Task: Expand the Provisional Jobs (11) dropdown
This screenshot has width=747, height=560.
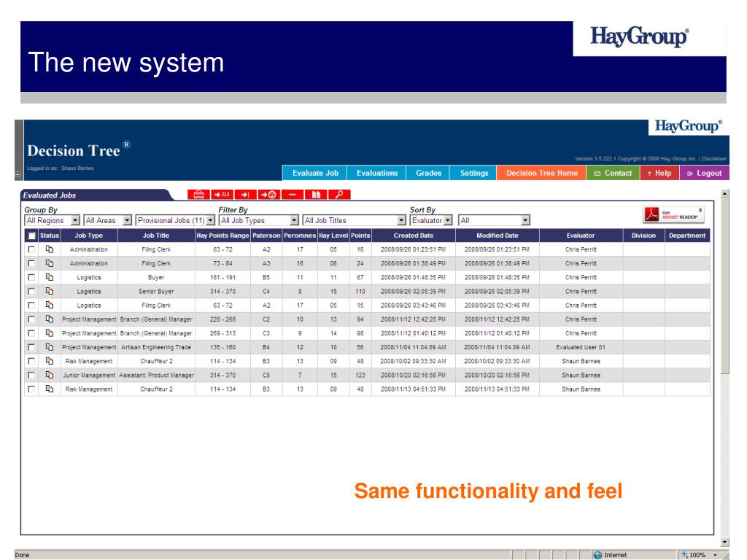Action: [x=175, y=220]
